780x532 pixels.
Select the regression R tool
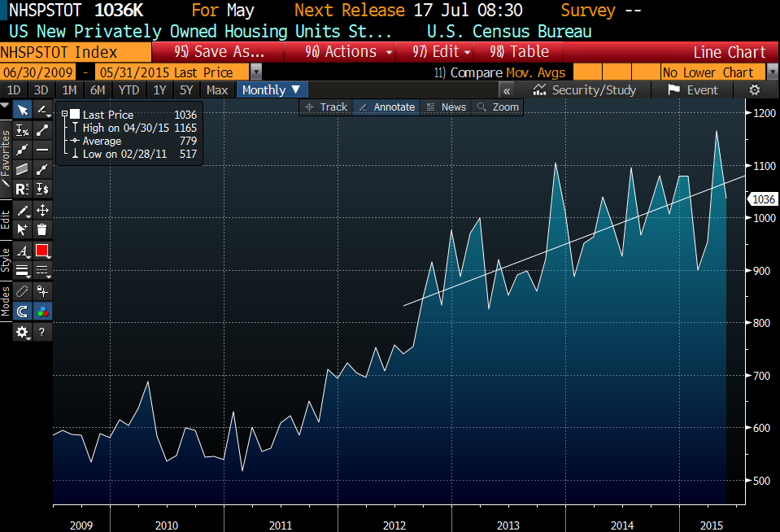23,189
